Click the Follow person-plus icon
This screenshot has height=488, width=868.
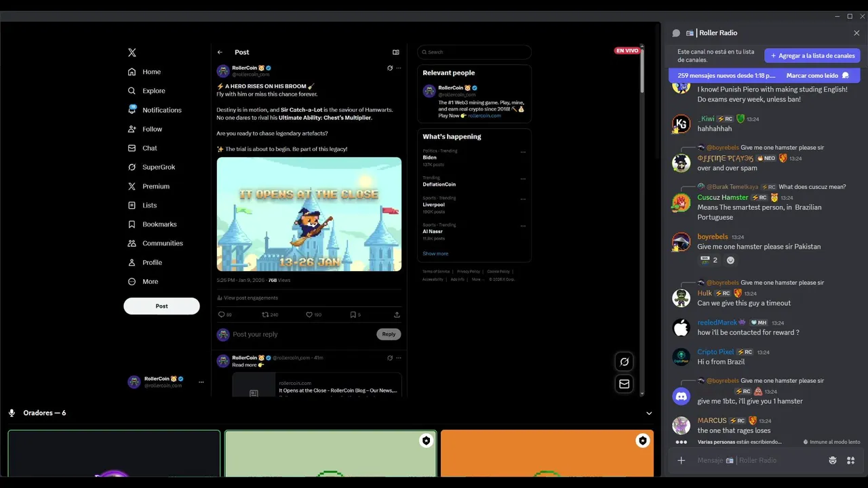132,129
